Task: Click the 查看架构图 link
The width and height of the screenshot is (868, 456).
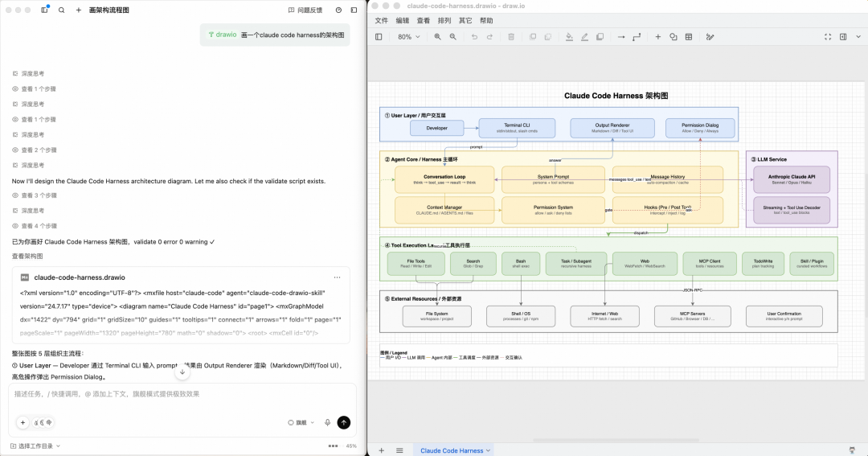Action: tap(27, 256)
